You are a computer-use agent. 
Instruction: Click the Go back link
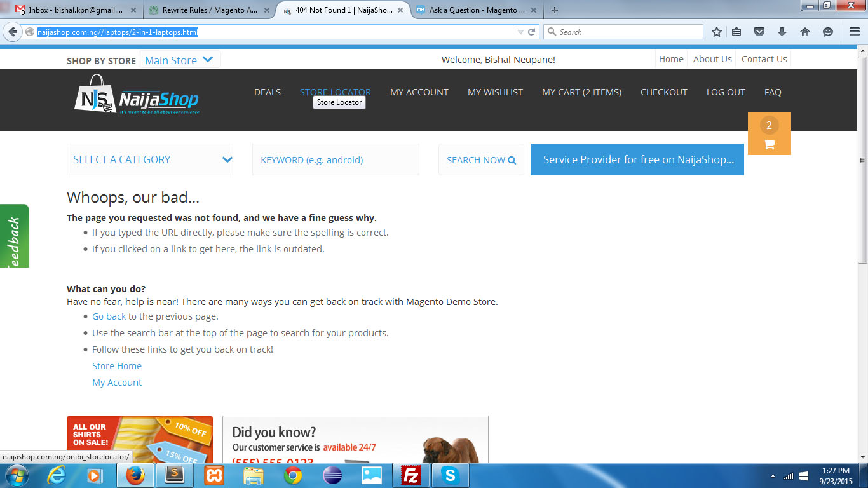[109, 316]
